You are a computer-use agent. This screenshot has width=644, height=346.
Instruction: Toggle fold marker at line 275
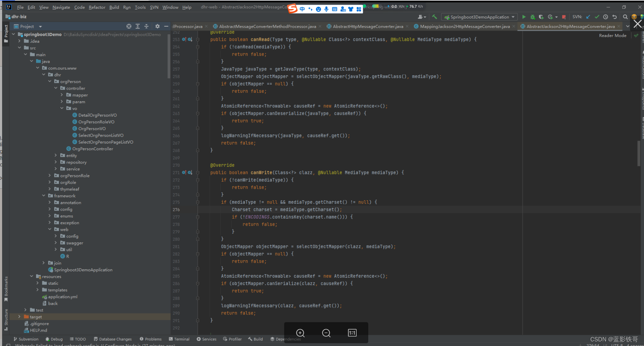pyautogui.click(x=198, y=202)
